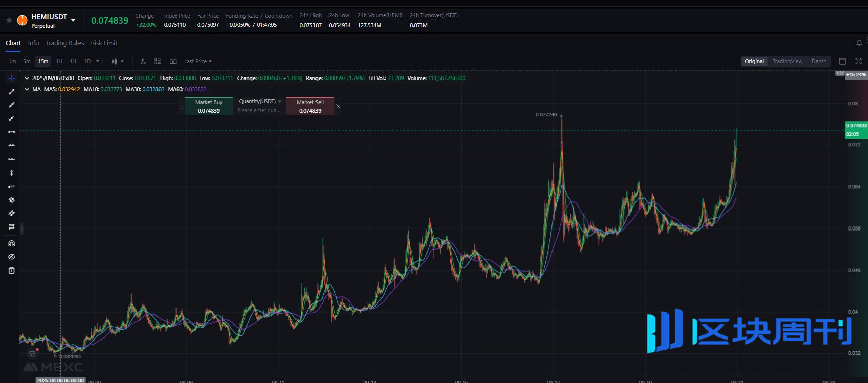
Task: Open the Trading Rules tab
Action: [65, 43]
